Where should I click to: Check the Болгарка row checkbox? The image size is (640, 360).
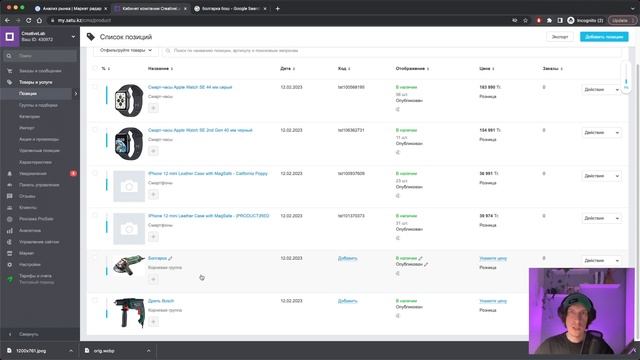coord(95,258)
